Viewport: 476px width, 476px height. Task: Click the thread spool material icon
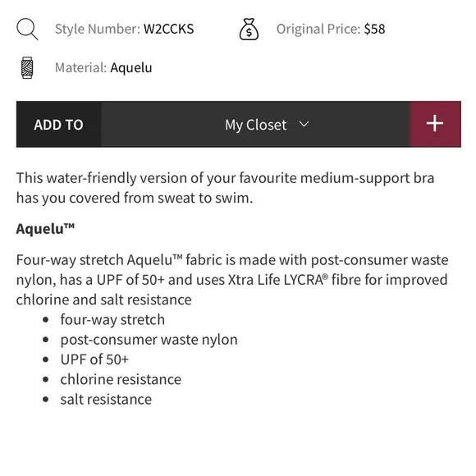click(x=27, y=67)
